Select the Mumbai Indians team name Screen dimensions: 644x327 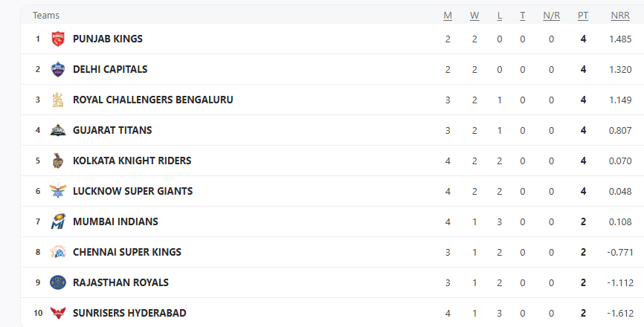115,221
